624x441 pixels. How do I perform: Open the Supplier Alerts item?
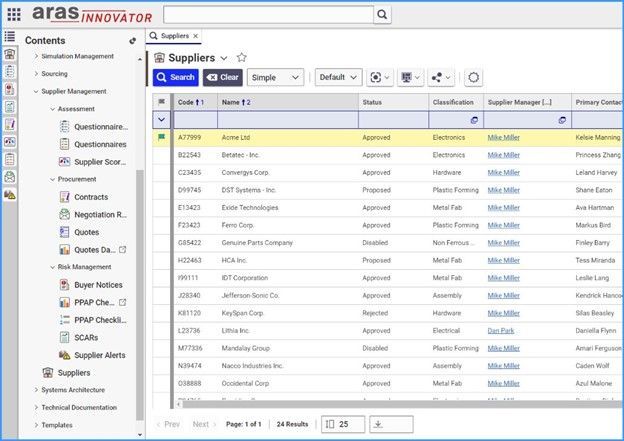[99, 355]
